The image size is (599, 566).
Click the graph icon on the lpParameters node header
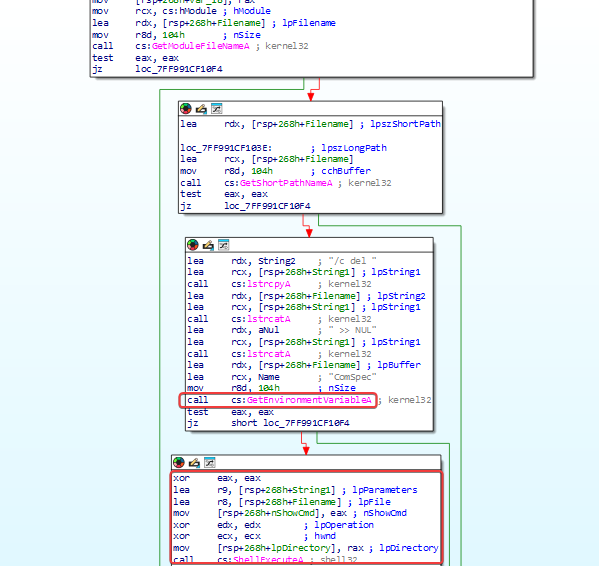click(210, 462)
